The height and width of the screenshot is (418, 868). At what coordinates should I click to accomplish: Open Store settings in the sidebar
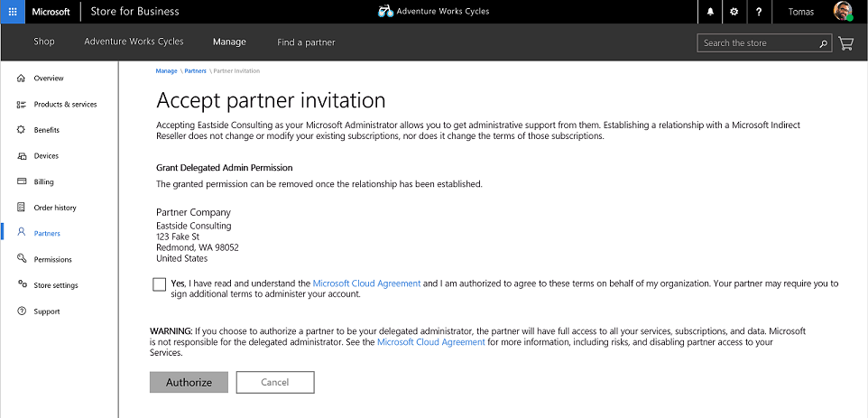click(56, 285)
